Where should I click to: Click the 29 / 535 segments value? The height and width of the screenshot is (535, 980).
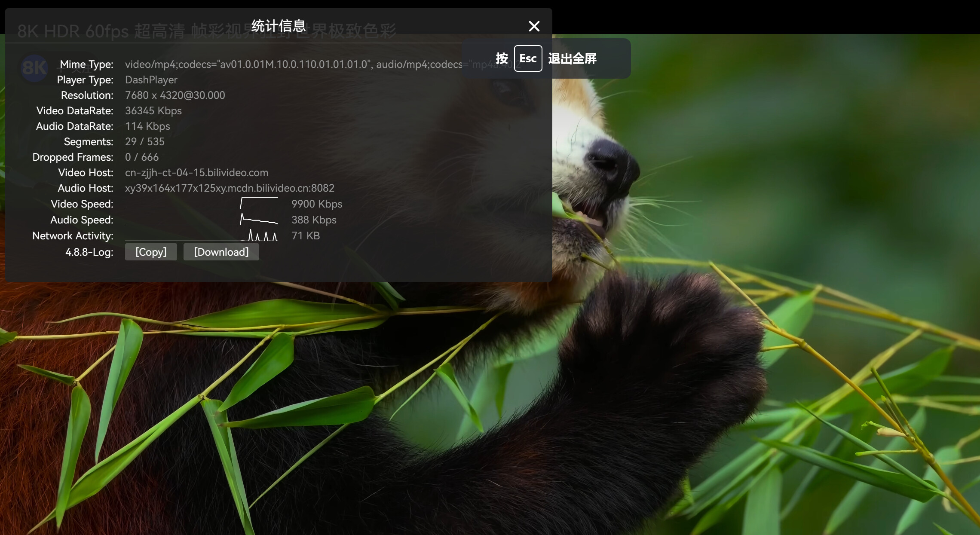144,142
